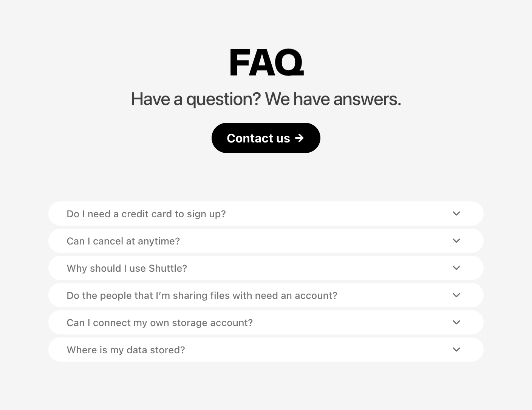Click the chevron next to 'Can I cancel at anytime?'
This screenshot has width=532, height=410.
[x=456, y=241]
